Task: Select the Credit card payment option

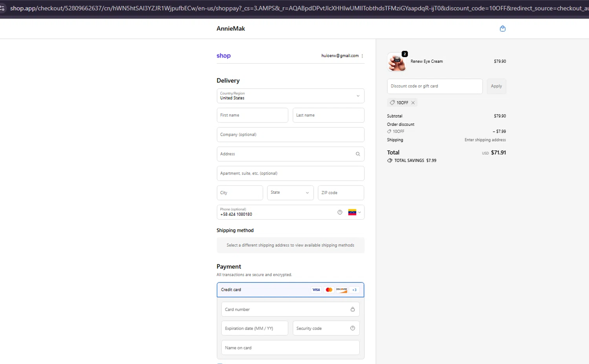Action: coord(291,290)
